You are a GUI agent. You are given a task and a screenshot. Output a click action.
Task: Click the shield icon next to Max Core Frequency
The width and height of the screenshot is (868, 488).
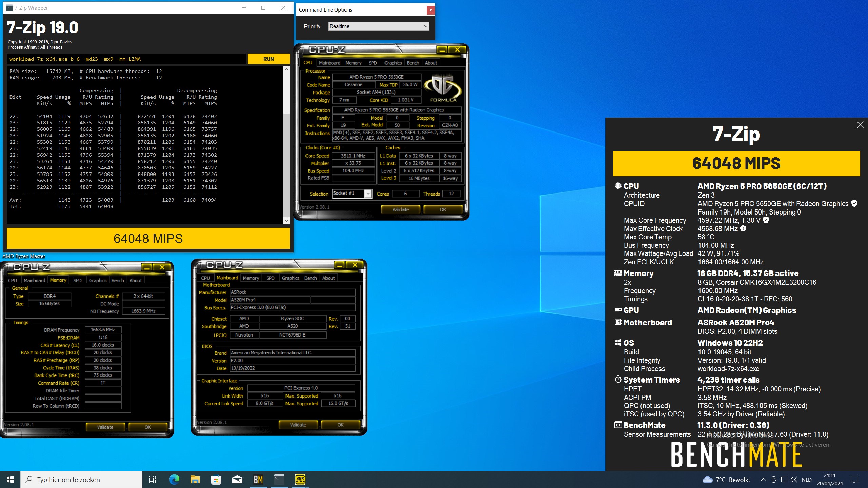[x=766, y=220]
